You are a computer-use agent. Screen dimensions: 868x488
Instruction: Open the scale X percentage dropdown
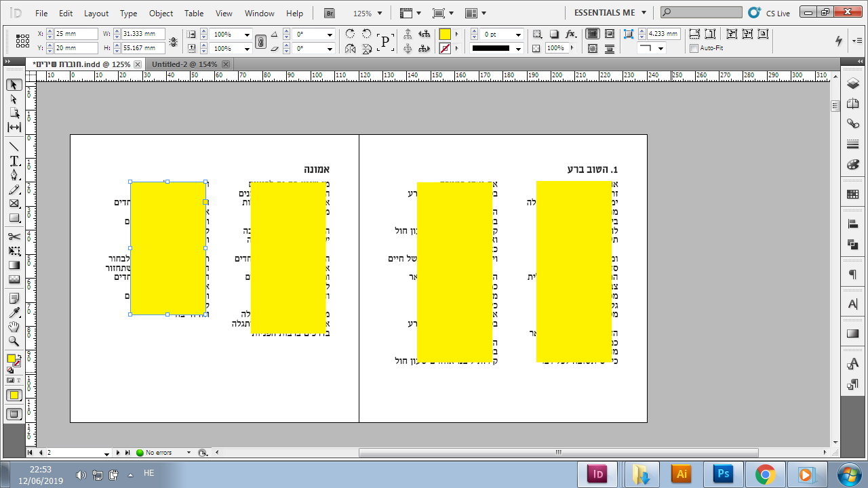246,34
